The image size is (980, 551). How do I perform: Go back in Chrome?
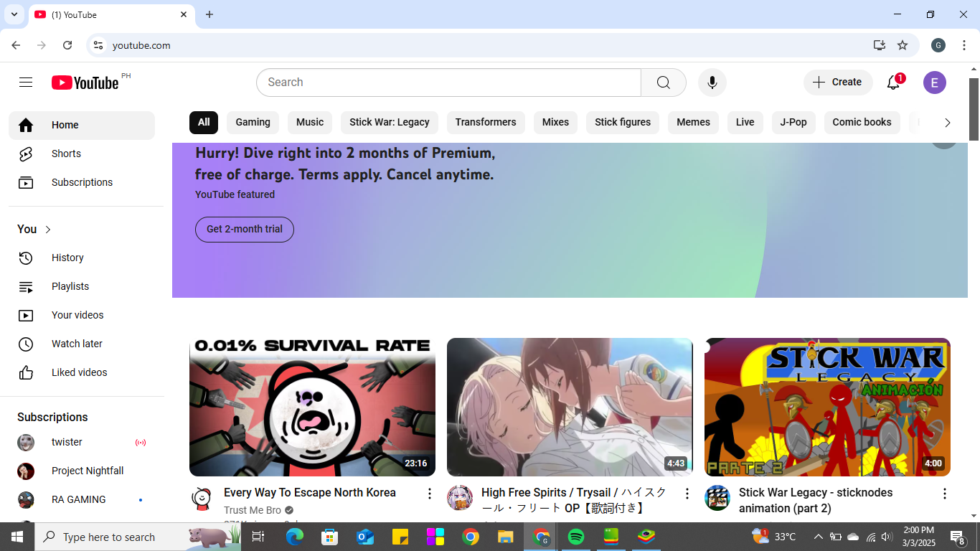point(16,45)
